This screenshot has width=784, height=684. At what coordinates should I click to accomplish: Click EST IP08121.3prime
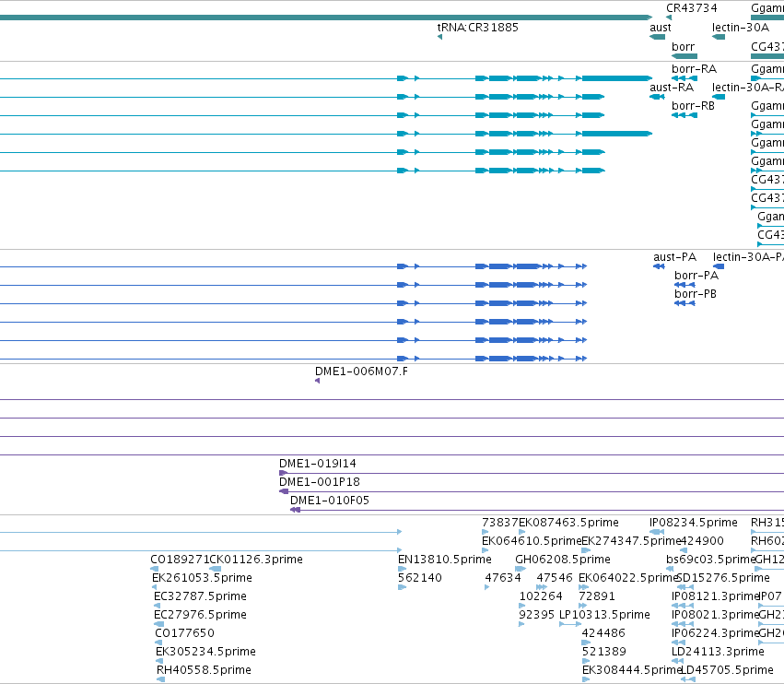(716, 596)
